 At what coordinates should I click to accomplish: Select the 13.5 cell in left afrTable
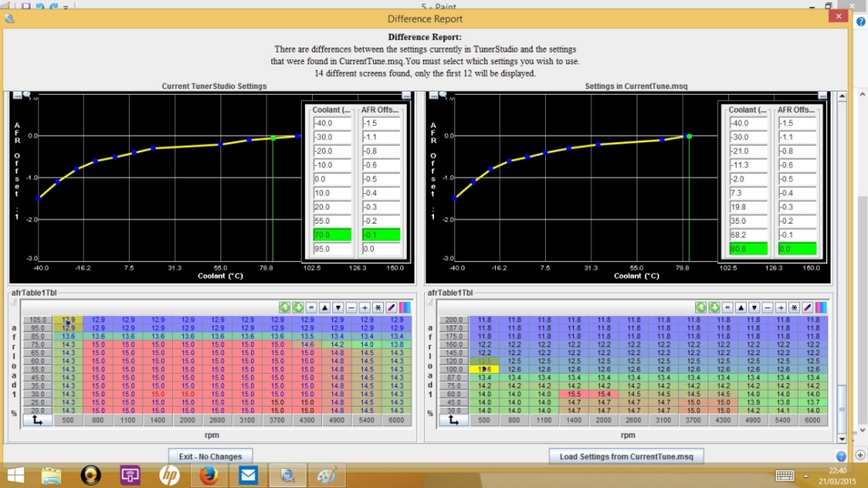click(x=307, y=335)
